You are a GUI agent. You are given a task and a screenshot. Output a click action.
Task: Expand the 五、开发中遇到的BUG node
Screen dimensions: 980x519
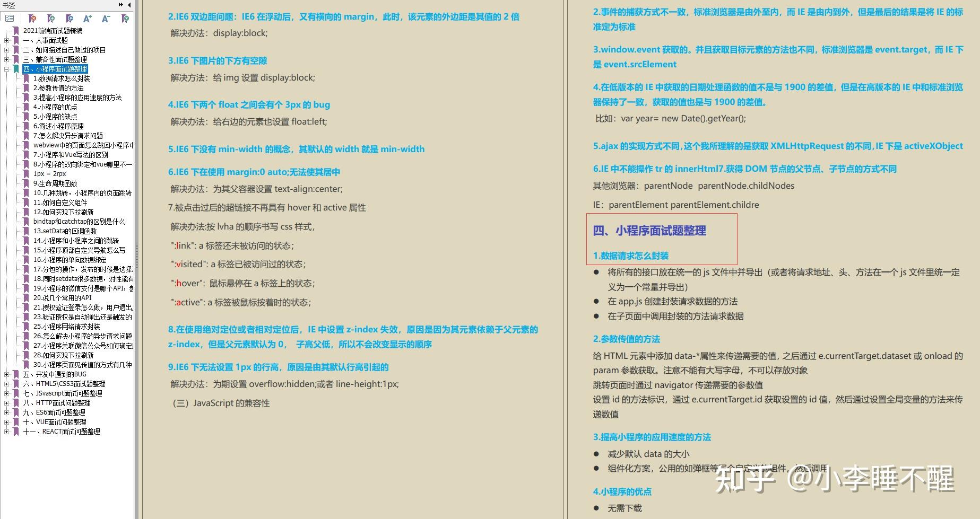tap(7, 374)
